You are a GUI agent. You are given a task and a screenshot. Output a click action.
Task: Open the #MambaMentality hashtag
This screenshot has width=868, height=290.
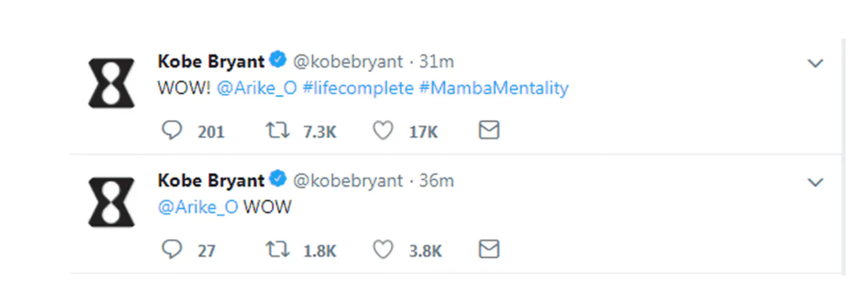(494, 88)
